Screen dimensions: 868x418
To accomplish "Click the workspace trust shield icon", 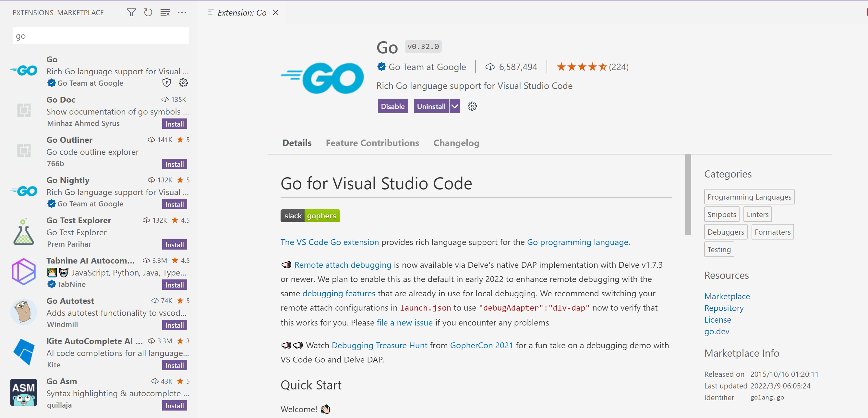I will (x=166, y=82).
